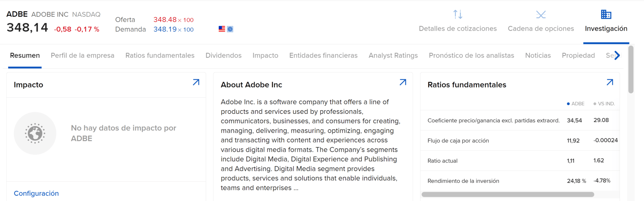Viewport: 644px width, 201px height.
Task: Expand the Impacto card with arrow icon
Action: tap(196, 82)
